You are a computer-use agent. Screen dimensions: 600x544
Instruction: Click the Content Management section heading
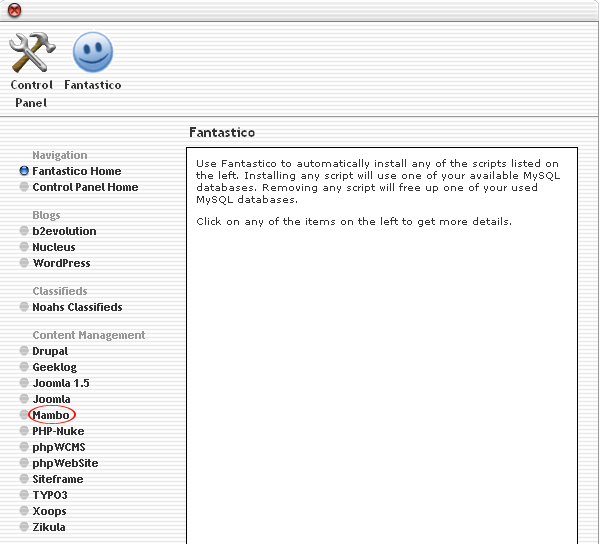89,336
